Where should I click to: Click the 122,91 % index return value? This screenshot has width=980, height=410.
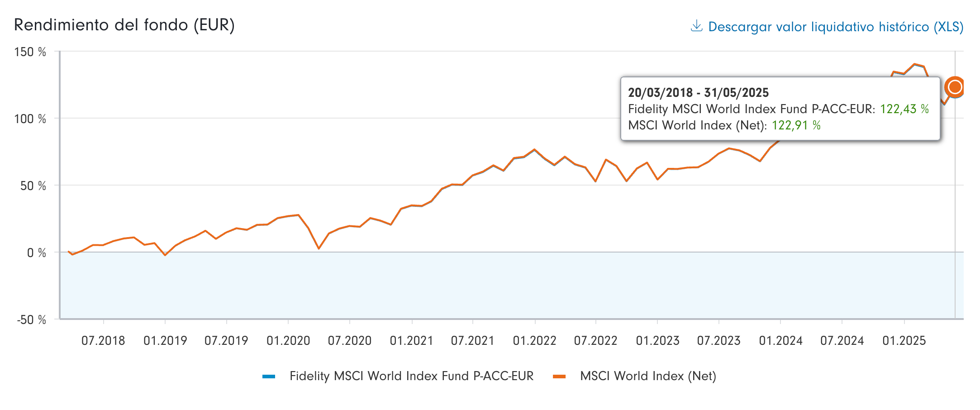click(796, 125)
